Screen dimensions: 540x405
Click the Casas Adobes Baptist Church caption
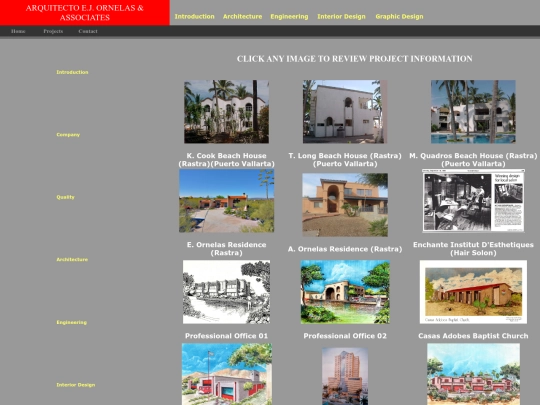[x=473, y=336]
